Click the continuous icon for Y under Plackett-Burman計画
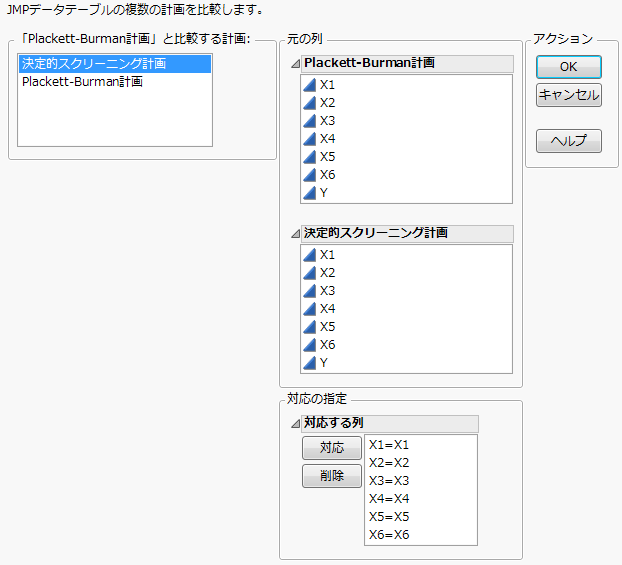The image size is (622, 565). [x=309, y=193]
